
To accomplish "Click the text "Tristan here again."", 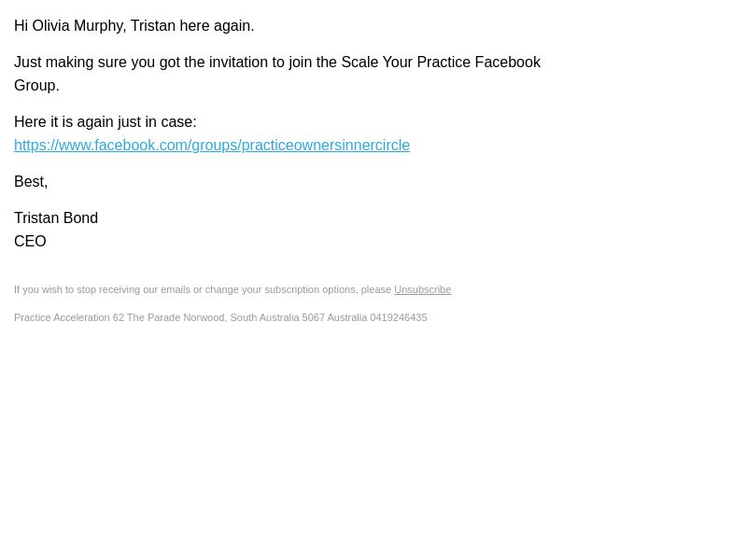I will [192, 26].
